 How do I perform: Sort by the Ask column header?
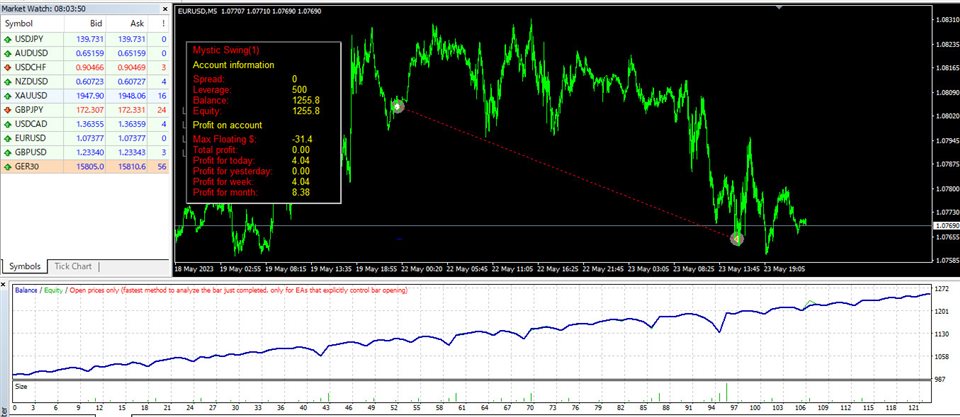[x=126, y=24]
